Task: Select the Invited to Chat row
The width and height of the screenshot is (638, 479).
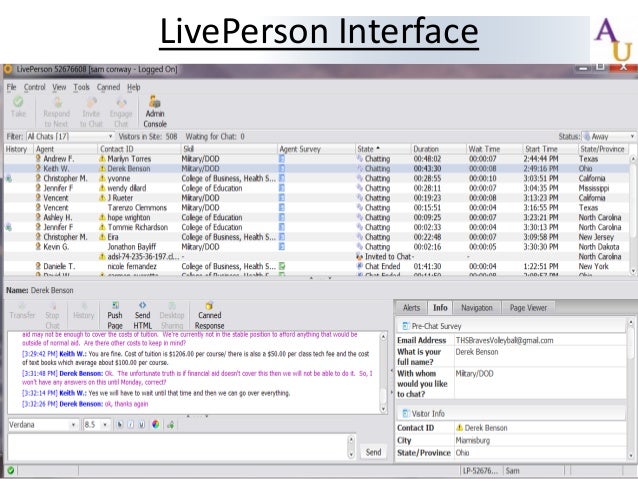Action: (x=317, y=256)
